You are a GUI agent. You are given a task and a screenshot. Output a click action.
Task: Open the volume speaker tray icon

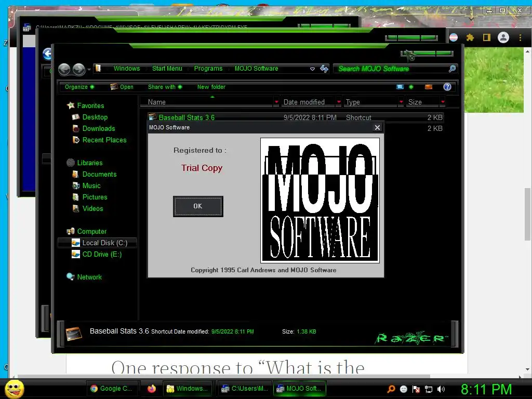441,389
